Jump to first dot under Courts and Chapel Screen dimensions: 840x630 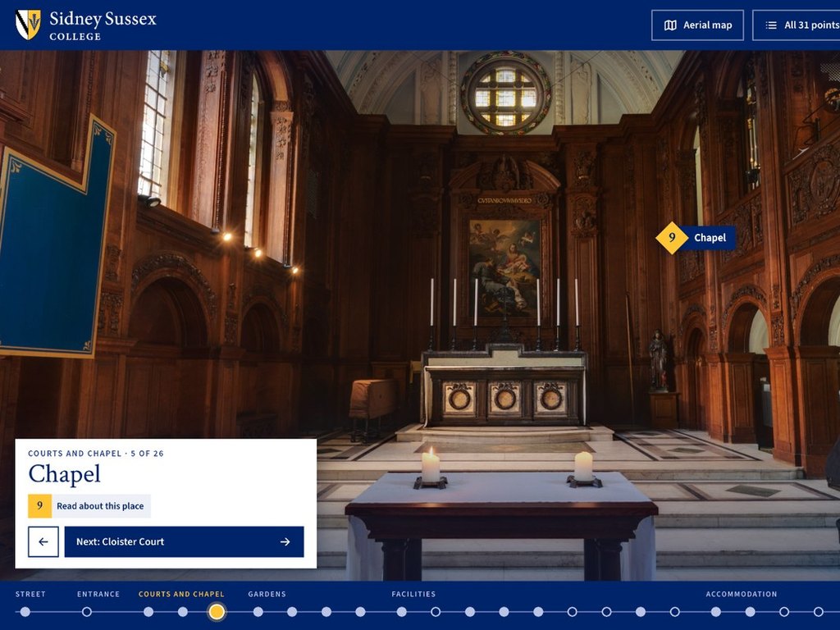tap(148, 612)
